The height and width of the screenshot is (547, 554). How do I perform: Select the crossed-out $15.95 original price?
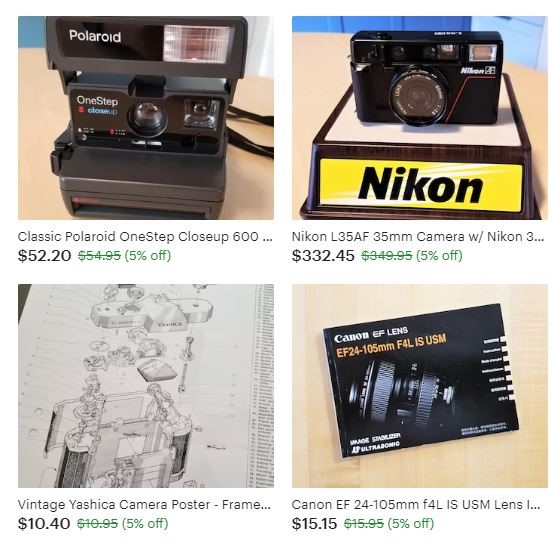pyautogui.click(x=364, y=523)
